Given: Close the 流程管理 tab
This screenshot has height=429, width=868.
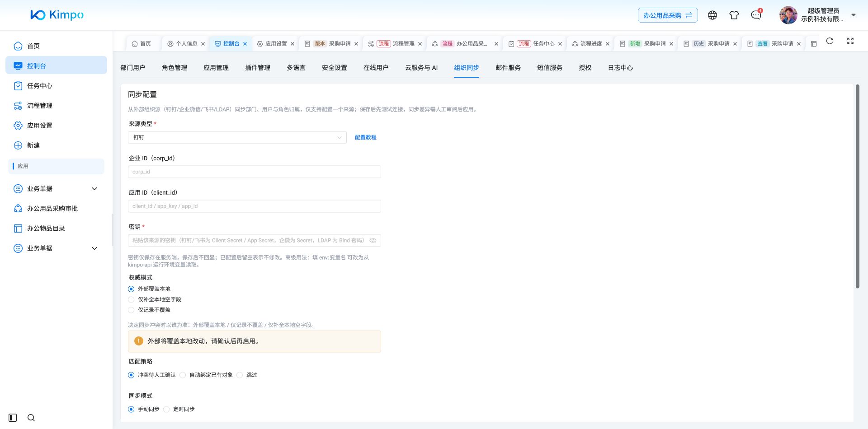Looking at the screenshot, I should click(x=420, y=44).
